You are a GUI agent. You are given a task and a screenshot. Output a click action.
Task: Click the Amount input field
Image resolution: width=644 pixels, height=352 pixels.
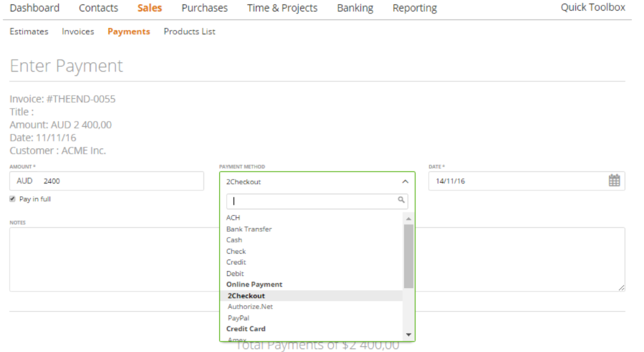pos(106,181)
